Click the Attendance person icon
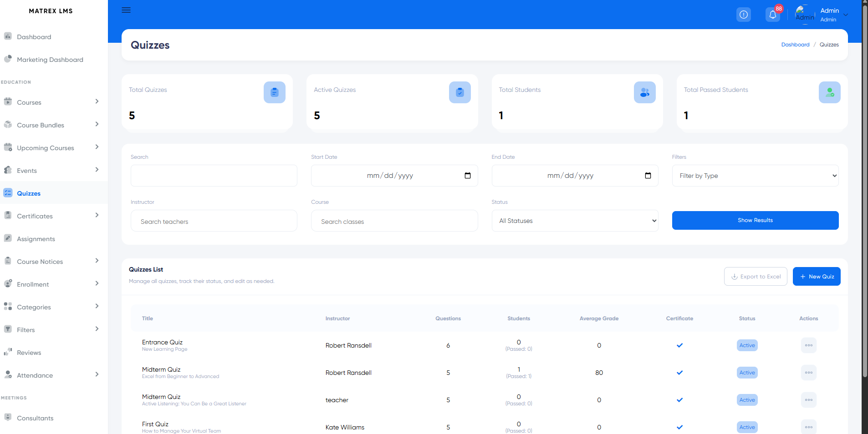This screenshot has height=434, width=868. pyautogui.click(x=8, y=374)
